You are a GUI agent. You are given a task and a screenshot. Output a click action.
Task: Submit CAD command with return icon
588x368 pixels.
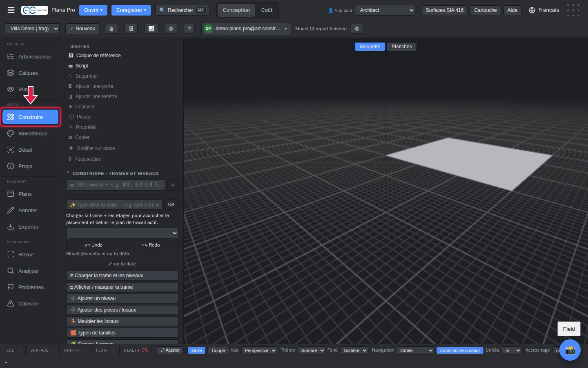[173, 185]
